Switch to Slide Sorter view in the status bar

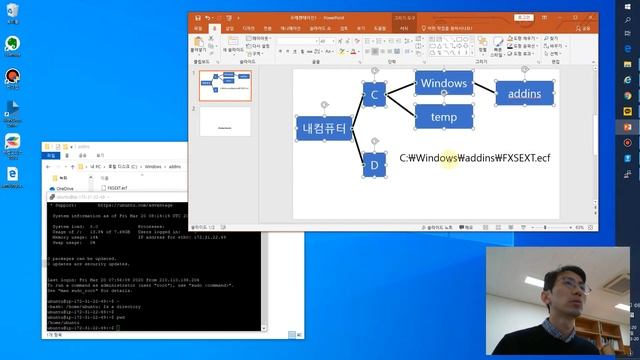(498, 227)
